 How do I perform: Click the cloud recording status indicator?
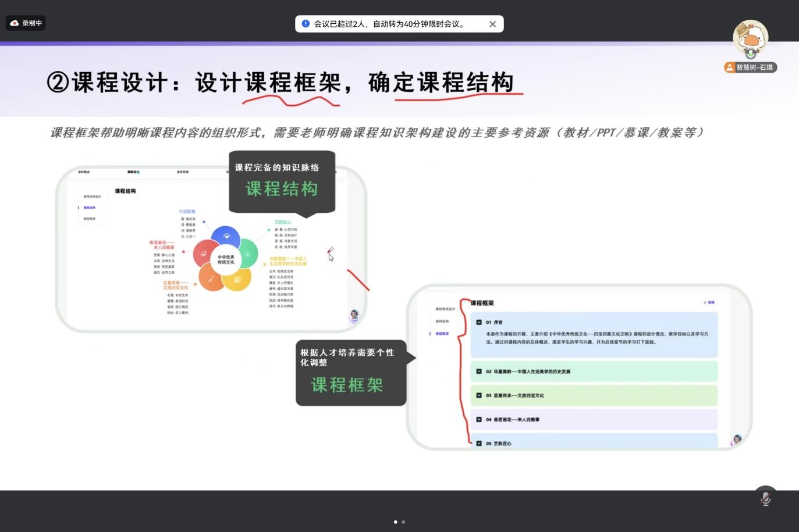tap(26, 23)
